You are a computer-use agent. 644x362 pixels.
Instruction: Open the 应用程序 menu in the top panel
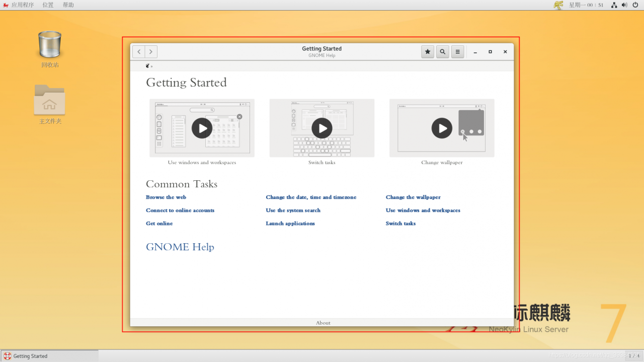[22, 5]
